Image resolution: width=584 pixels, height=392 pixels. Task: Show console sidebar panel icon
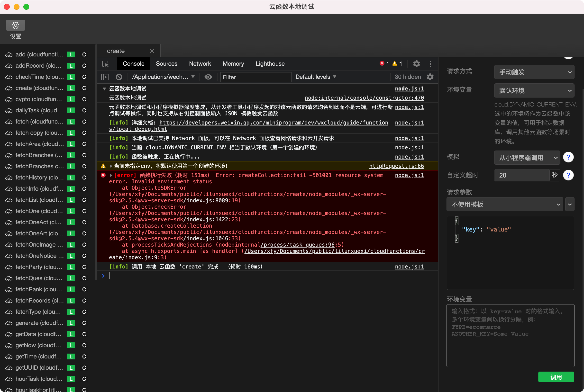click(x=105, y=77)
